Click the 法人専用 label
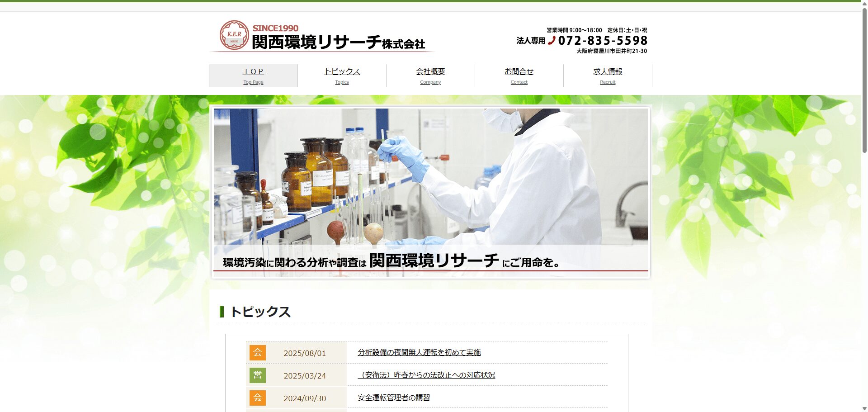Screen dimensions: 868x412 (531, 41)
